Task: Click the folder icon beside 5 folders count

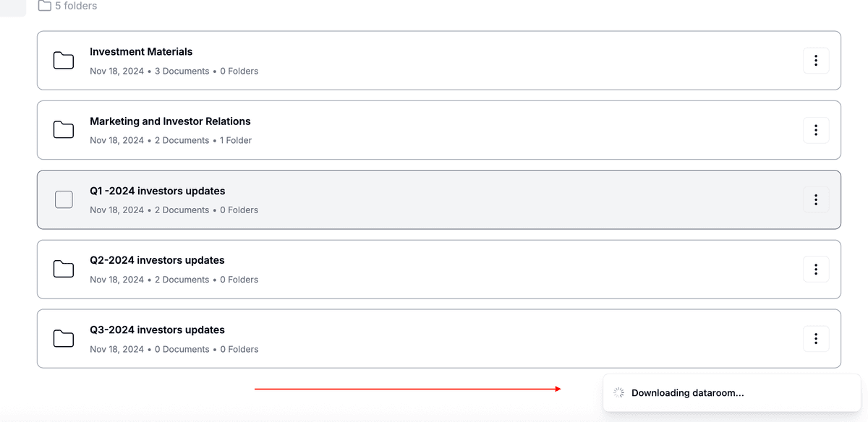Action: pyautogui.click(x=45, y=6)
